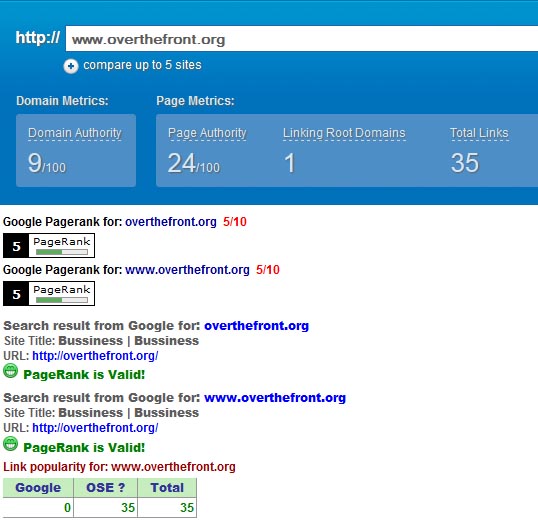Click the Domain Authority label

75,133
